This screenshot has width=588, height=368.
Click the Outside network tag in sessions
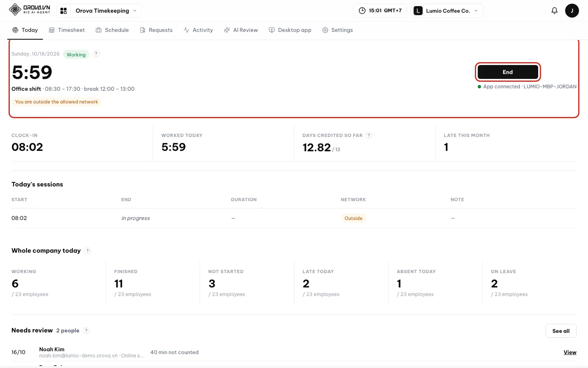pyautogui.click(x=353, y=218)
